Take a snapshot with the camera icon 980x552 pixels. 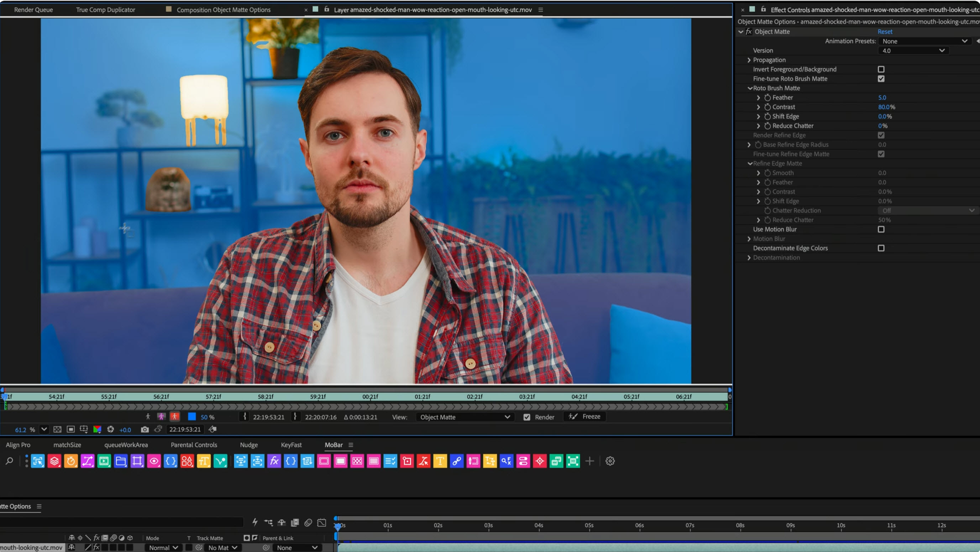(145, 430)
